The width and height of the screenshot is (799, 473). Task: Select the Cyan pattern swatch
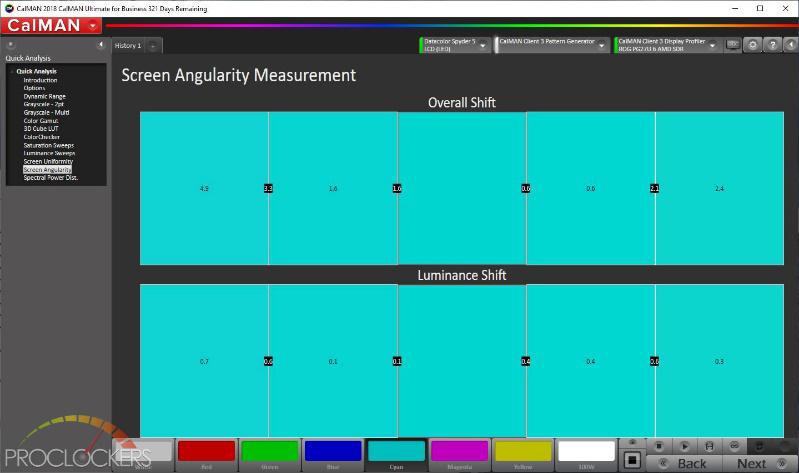(396, 454)
